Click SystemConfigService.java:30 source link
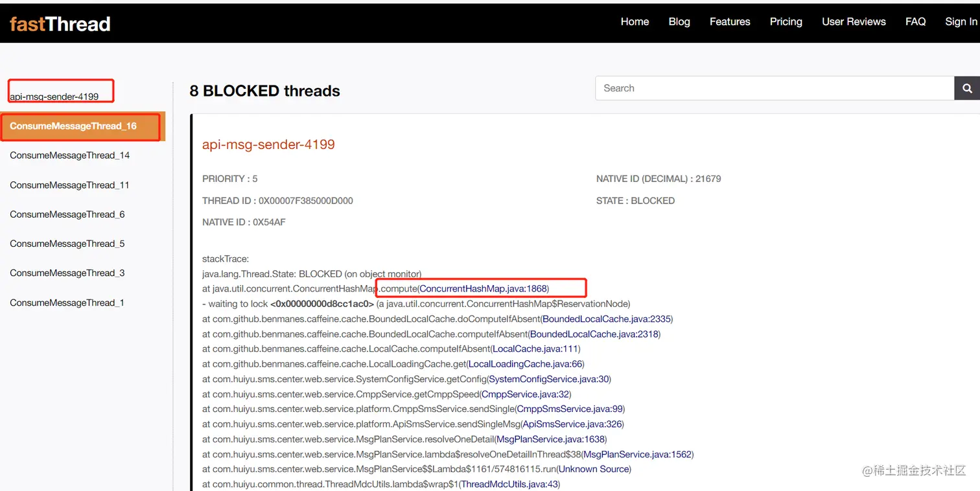The height and width of the screenshot is (491, 980). (548, 379)
